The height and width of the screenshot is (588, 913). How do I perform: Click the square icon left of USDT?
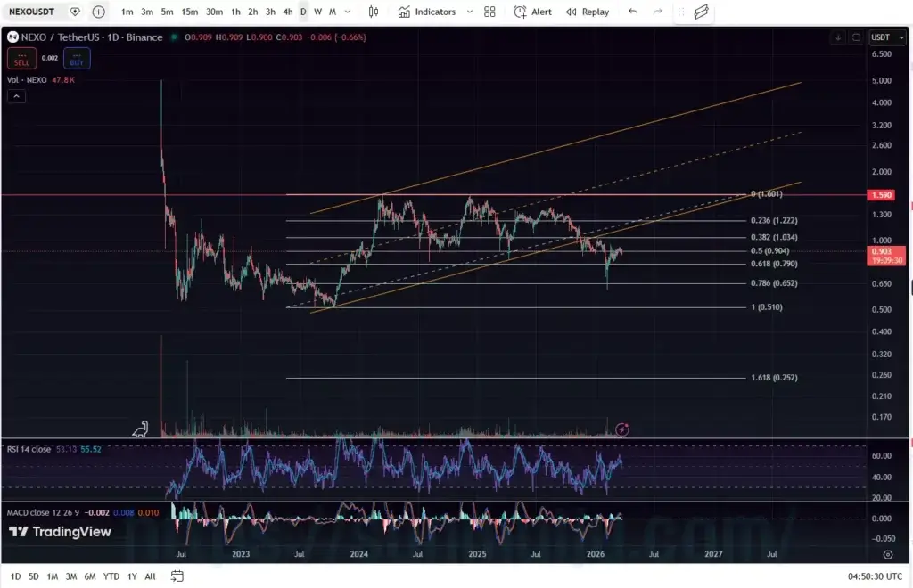[x=856, y=37]
